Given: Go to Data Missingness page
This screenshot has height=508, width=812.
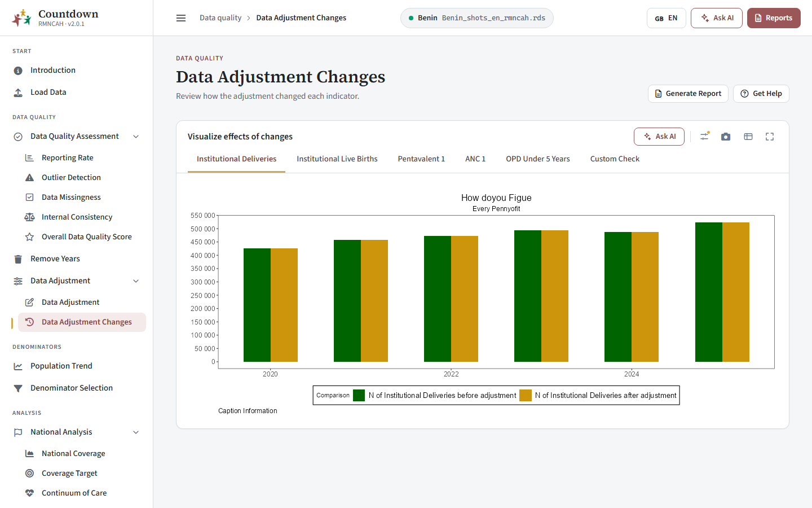Looking at the screenshot, I should tap(71, 198).
